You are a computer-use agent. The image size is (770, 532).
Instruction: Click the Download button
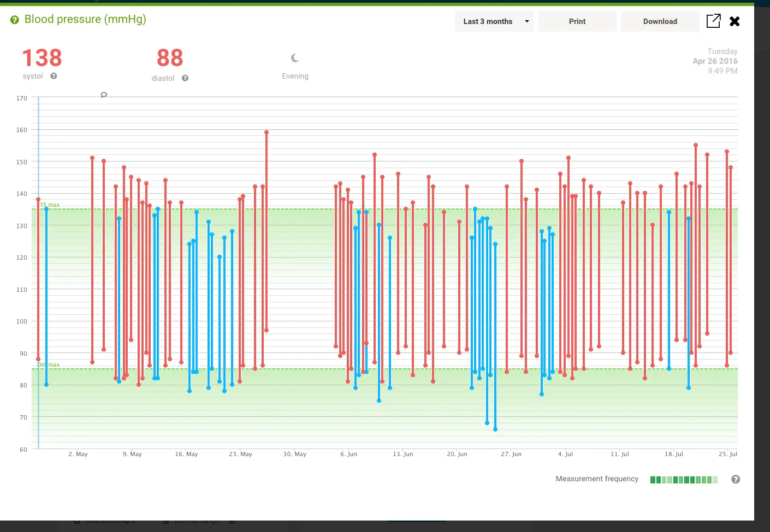(x=660, y=21)
